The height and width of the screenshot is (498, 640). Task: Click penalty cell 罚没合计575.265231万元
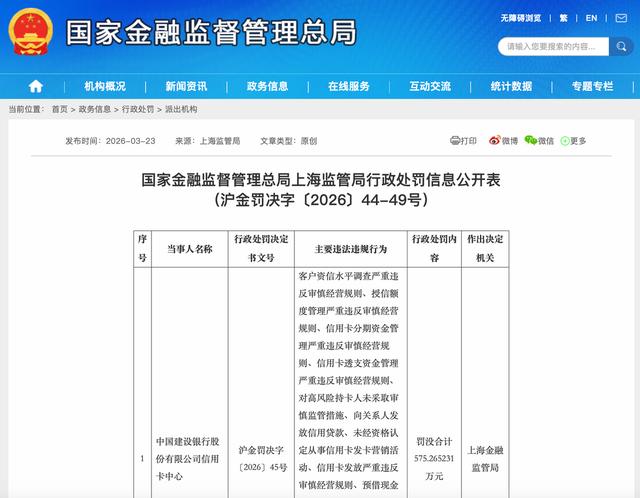434,459
